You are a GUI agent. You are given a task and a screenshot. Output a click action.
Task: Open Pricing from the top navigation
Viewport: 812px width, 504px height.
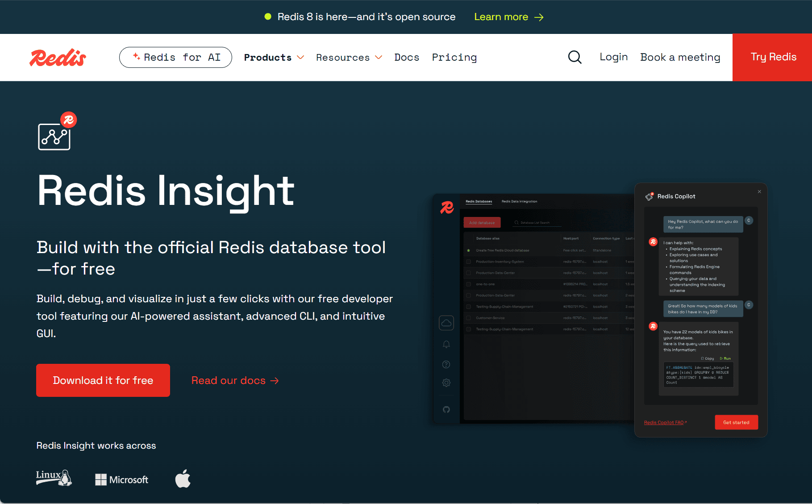tap(454, 57)
